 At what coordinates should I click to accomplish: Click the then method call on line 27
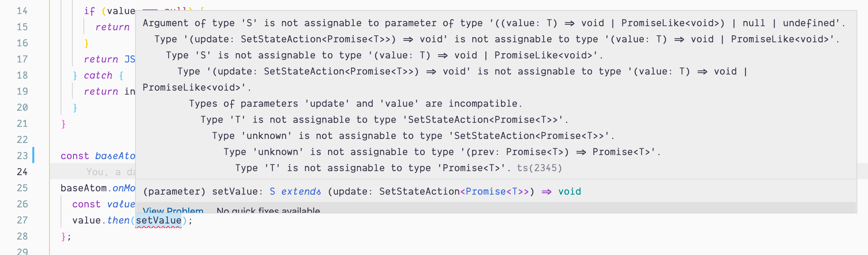click(117, 220)
